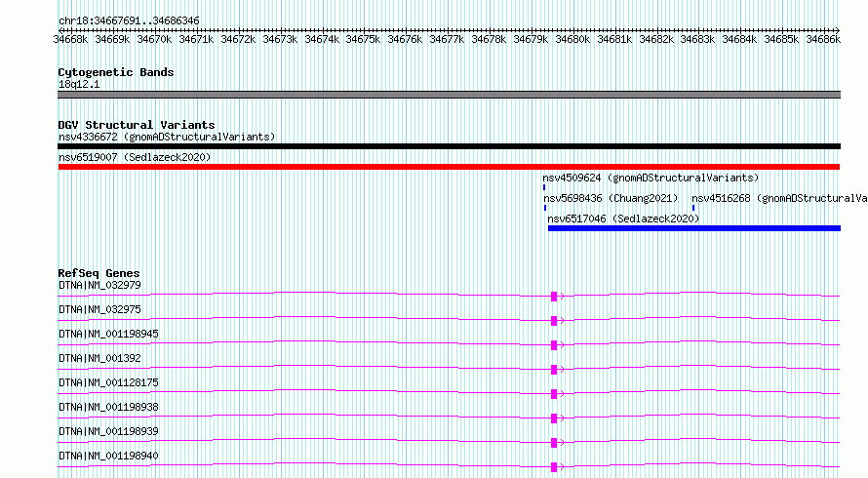Click the 18q12.1 band label
Screen dimensions: 868x478
pos(79,84)
